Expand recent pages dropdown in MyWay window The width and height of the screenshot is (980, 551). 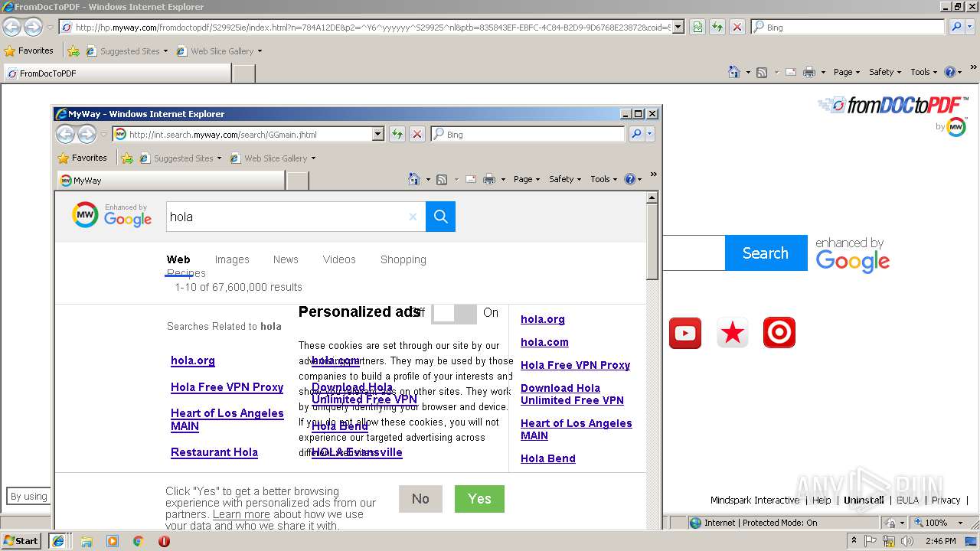103,135
